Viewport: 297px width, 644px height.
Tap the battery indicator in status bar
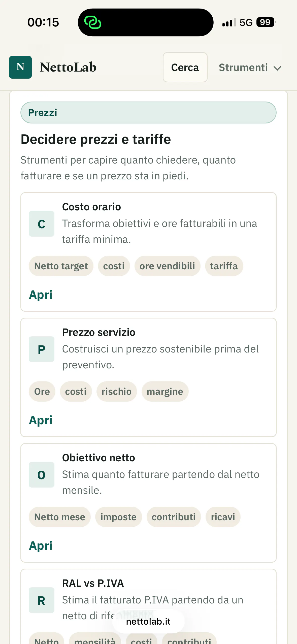pos(266,22)
